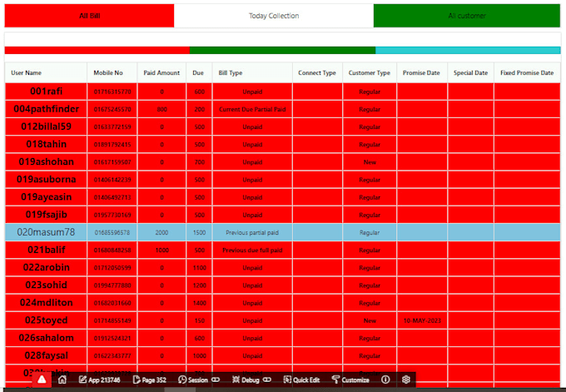Click the Today Collection button
566x392 pixels.
(274, 16)
